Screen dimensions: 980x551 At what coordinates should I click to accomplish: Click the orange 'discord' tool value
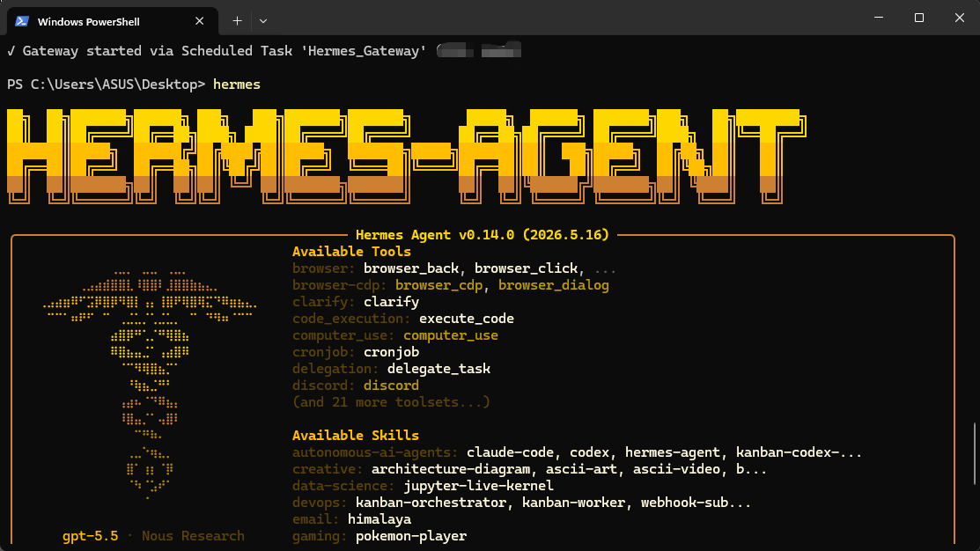[x=391, y=386]
